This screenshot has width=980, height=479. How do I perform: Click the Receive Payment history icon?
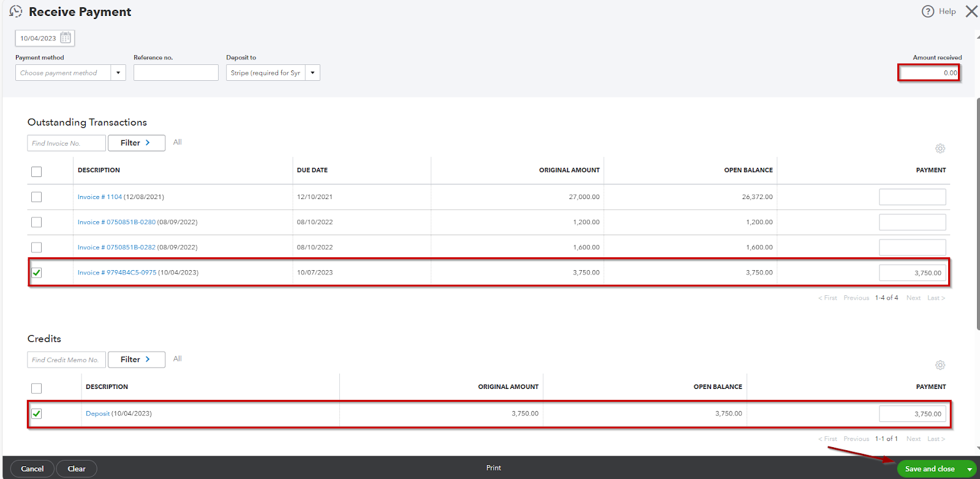tap(16, 12)
